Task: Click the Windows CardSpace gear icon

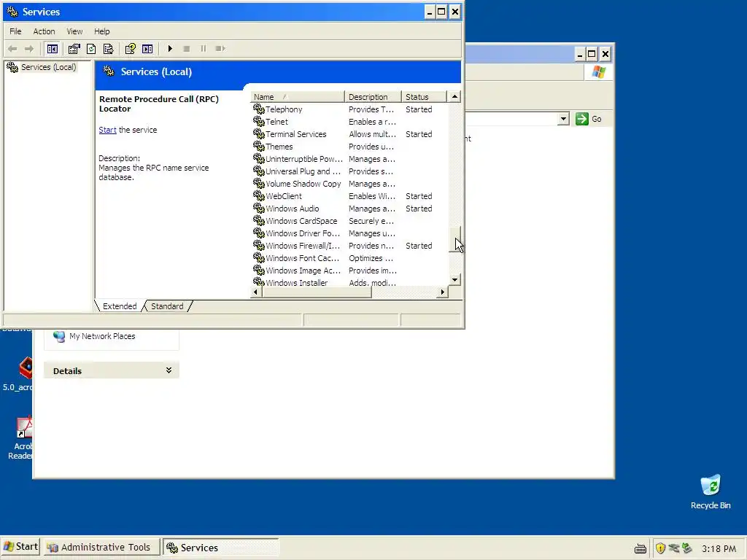Action: point(259,220)
